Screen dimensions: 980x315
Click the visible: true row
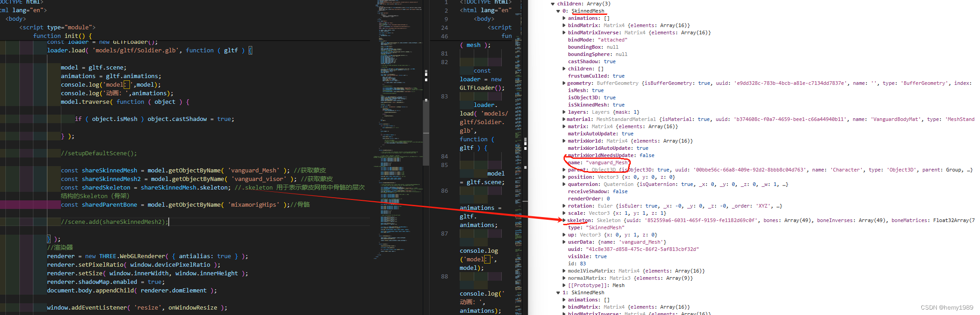pyautogui.click(x=587, y=256)
